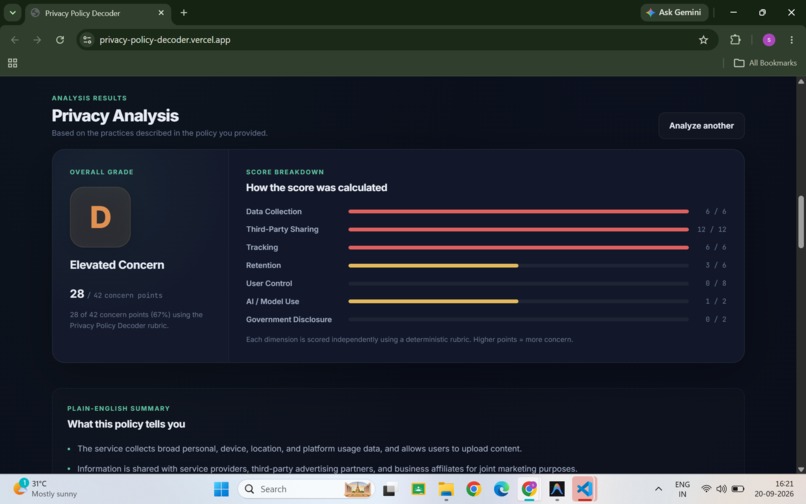Click the scrollbar up arrow

(x=800, y=81)
